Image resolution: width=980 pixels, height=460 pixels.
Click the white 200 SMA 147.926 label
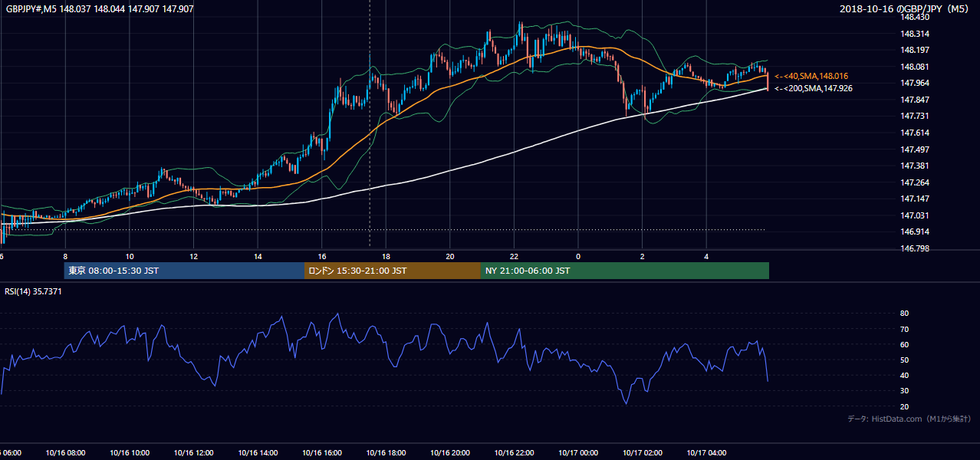[x=814, y=88]
